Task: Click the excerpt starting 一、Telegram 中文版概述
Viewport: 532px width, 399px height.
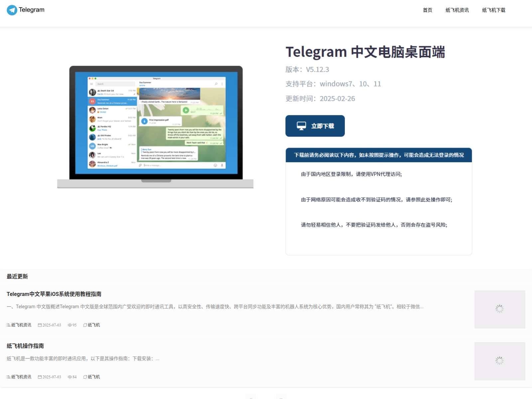Action: [215, 307]
